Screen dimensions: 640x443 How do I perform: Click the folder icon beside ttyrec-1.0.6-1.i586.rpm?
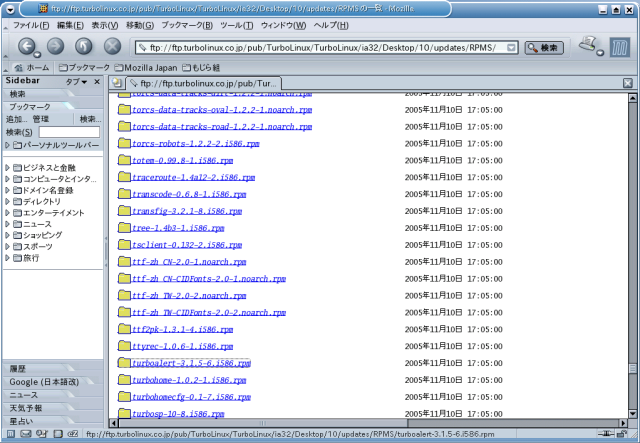click(x=124, y=346)
